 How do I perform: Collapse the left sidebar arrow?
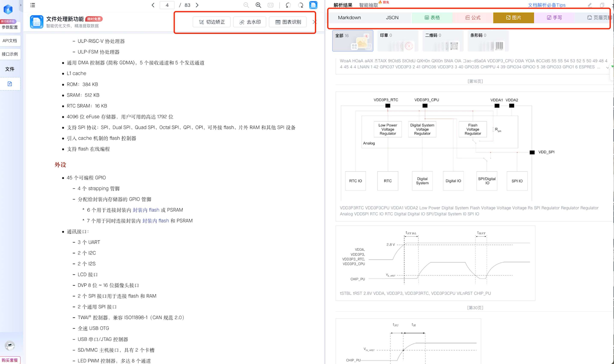click(21, 5)
